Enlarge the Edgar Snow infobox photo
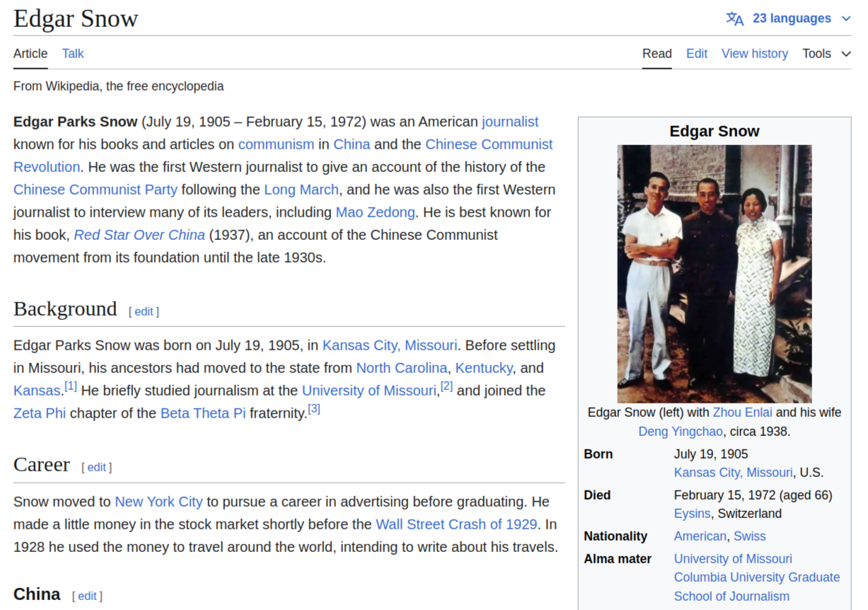The width and height of the screenshot is (868, 610). 714,274
